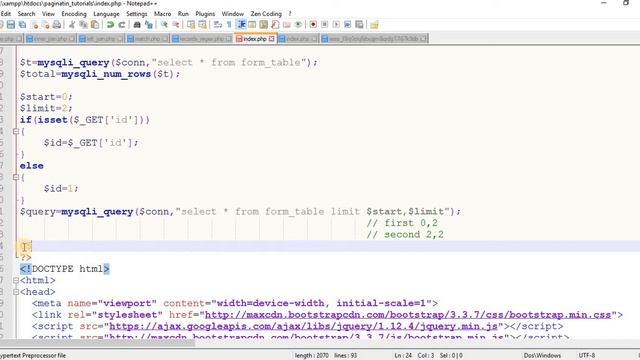The width and height of the screenshot is (640, 360).
Task: Click the Copy toolbar icon
Action: click(83, 25)
